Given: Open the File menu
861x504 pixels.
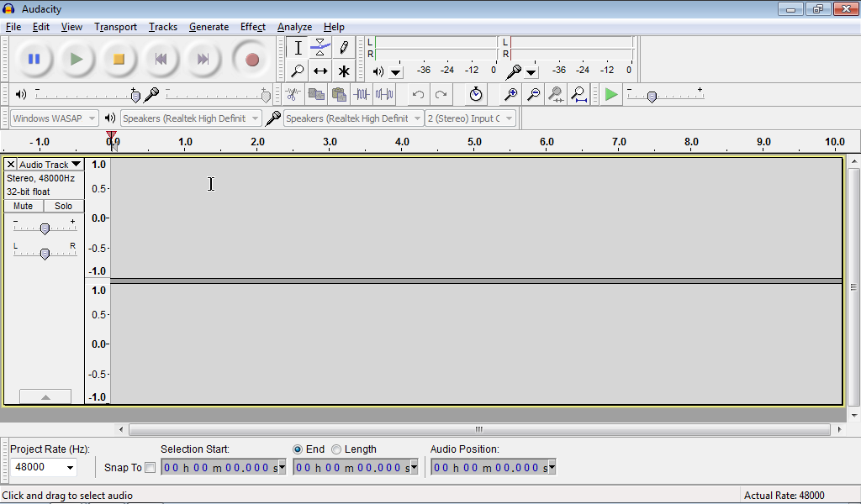Looking at the screenshot, I should coord(13,27).
